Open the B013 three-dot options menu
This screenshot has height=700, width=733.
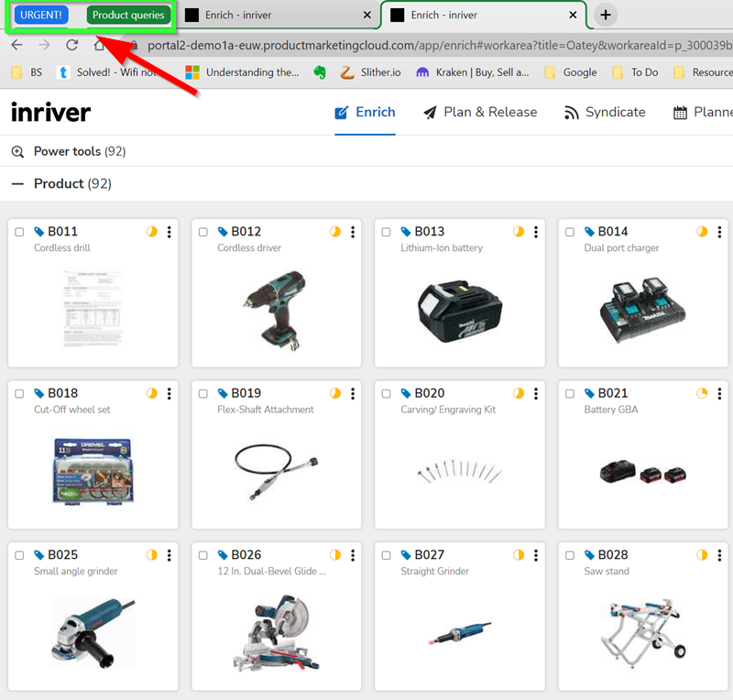coord(536,232)
